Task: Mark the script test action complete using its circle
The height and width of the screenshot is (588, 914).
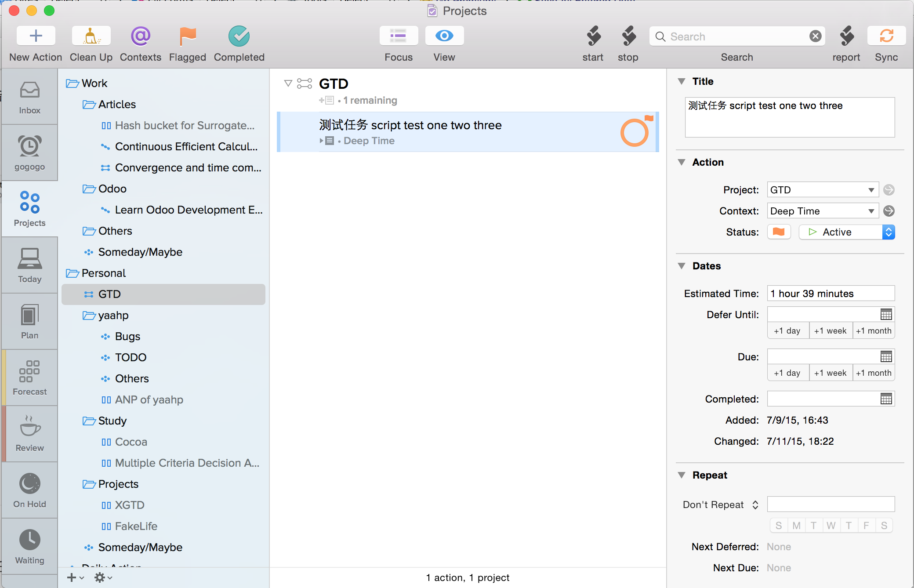Action: (x=634, y=133)
